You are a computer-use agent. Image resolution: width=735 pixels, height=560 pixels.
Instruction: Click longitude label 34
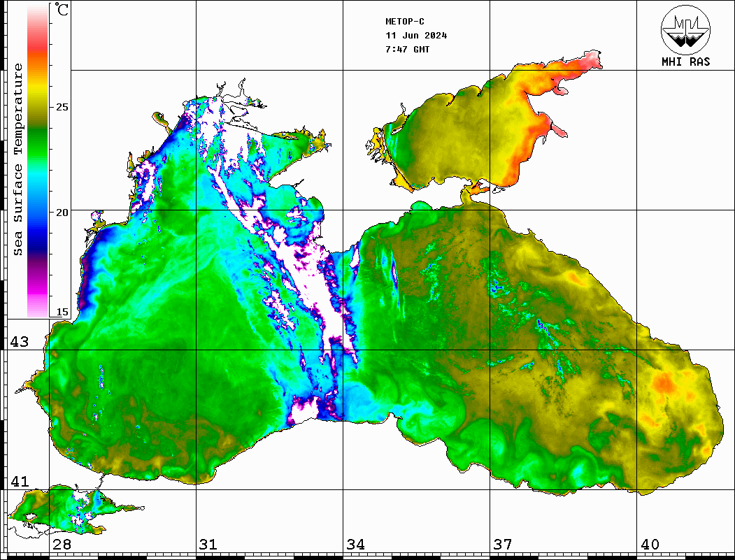point(355,544)
